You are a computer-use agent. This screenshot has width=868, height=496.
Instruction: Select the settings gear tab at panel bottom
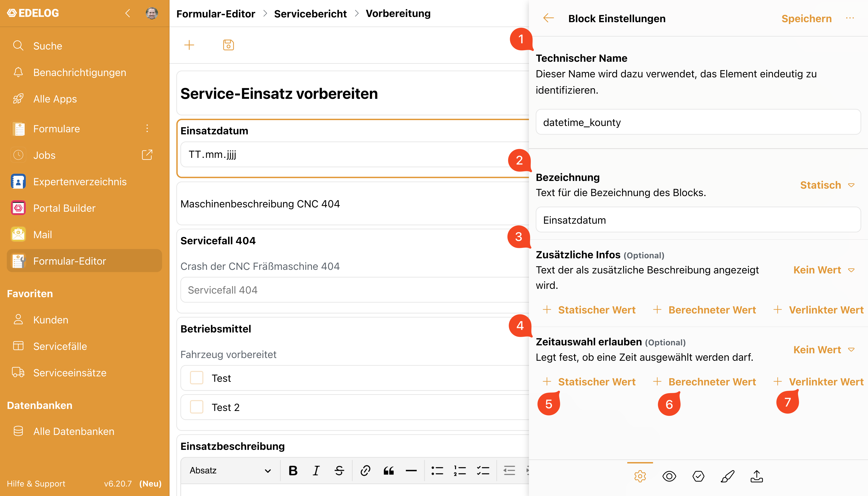[x=640, y=476]
